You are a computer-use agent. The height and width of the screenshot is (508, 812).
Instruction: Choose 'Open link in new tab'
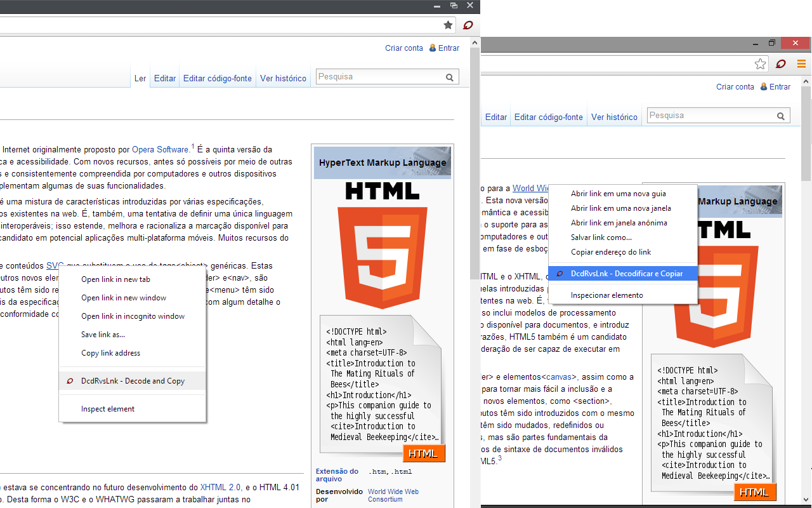tap(133, 279)
